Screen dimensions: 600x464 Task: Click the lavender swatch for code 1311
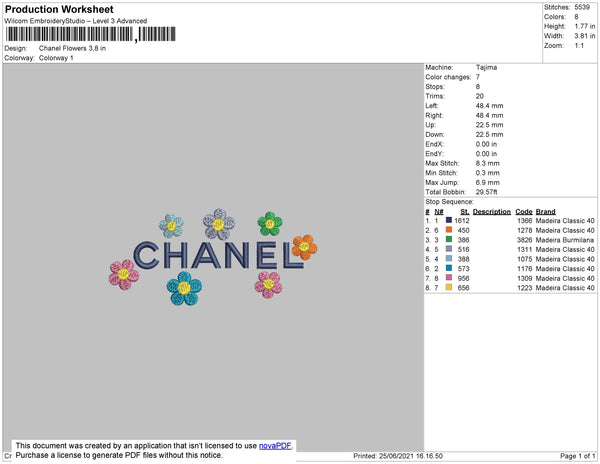coord(449,249)
